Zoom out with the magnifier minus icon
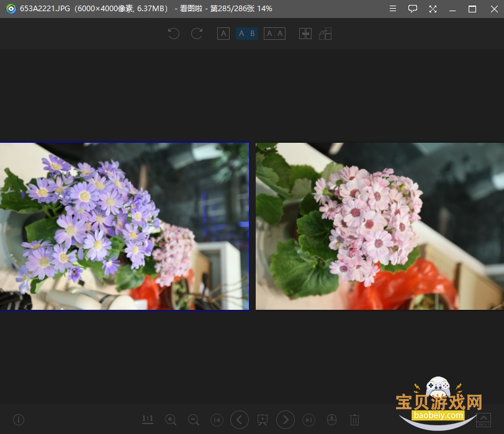The width and height of the screenshot is (504, 434). pyautogui.click(x=194, y=420)
